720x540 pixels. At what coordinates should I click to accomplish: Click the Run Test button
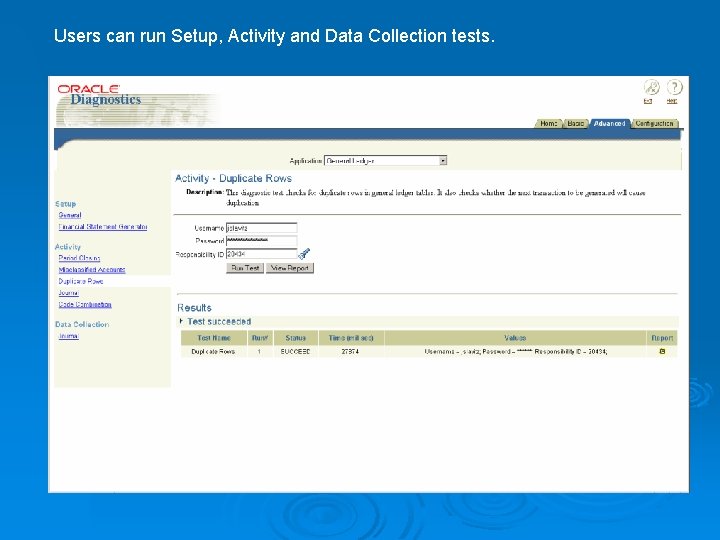click(x=245, y=268)
